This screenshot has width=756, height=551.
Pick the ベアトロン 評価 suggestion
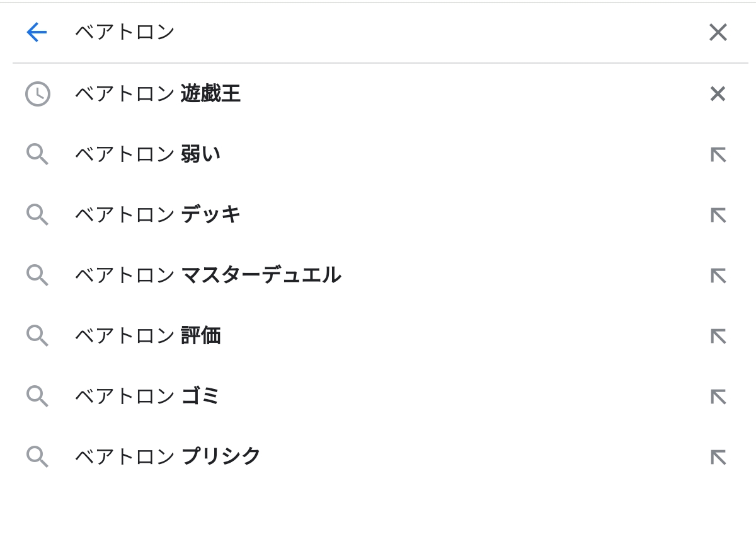click(147, 336)
